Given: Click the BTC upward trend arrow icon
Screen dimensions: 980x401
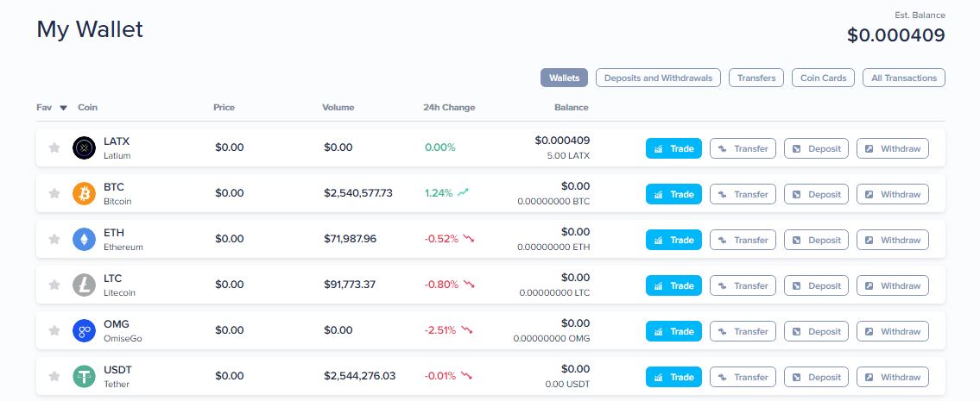Looking at the screenshot, I should click(465, 193).
